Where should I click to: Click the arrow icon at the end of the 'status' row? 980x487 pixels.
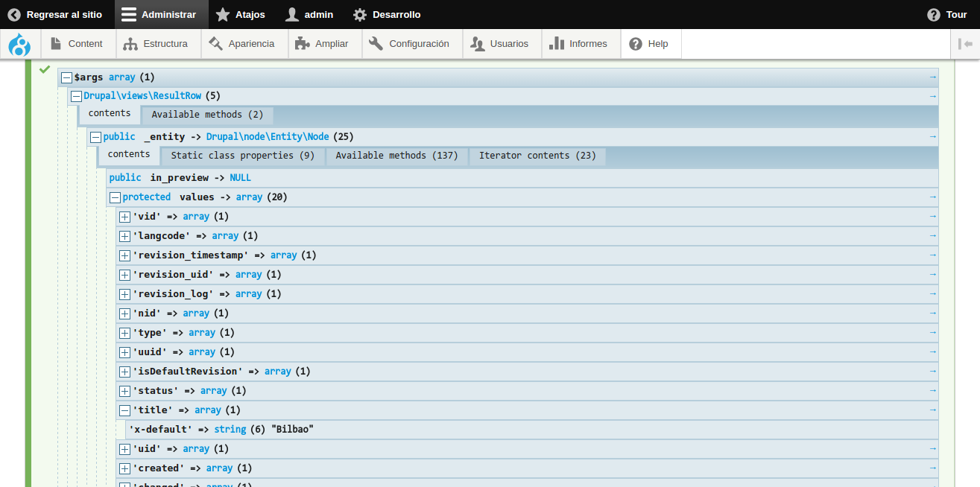[x=932, y=390]
